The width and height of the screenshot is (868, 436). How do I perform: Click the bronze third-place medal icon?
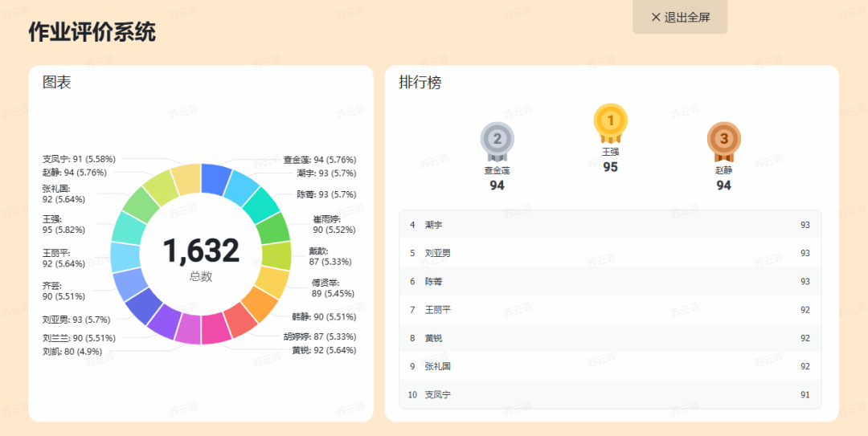coord(723,140)
